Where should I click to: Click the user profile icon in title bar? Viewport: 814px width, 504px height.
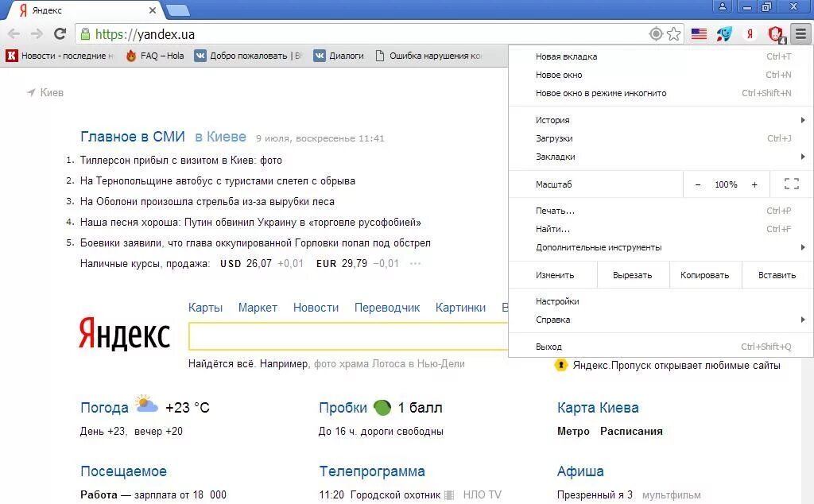[722, 6]
